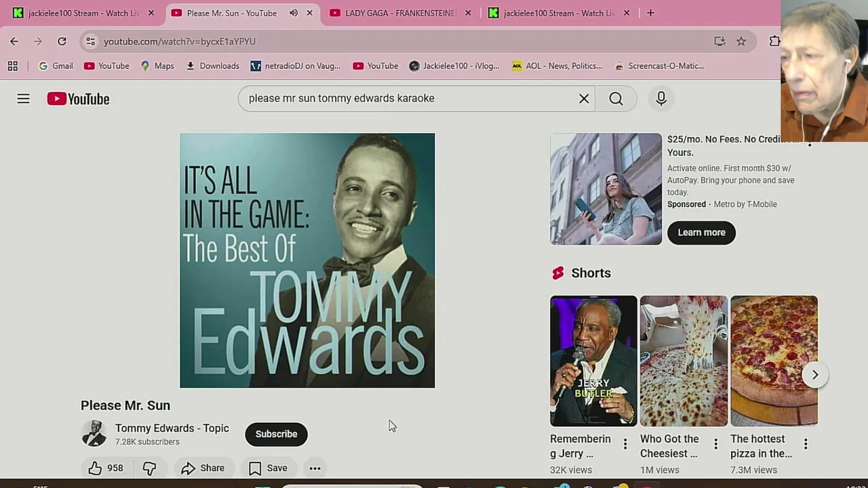The height and width of the screenshot is (488, 868).
Task: Open options for Remembering Jerry short
Action: [625, 444]
